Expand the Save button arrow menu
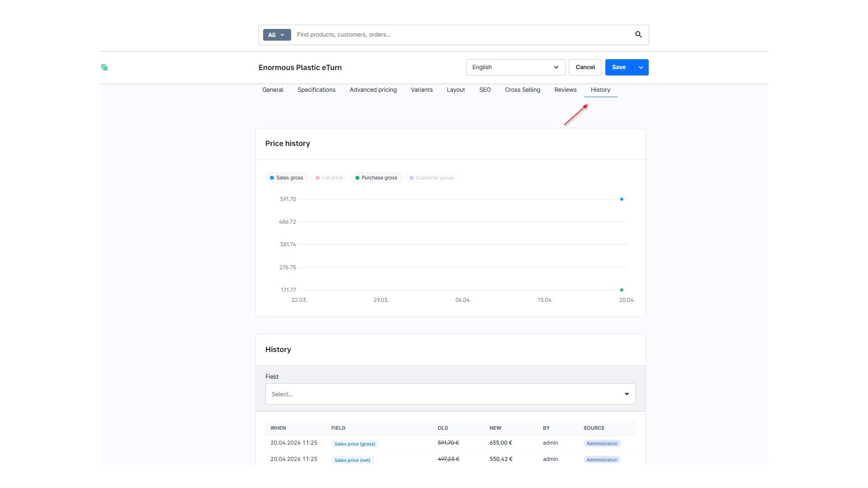Viewport: 868px width, 488px height. click(x=641, y=67)
